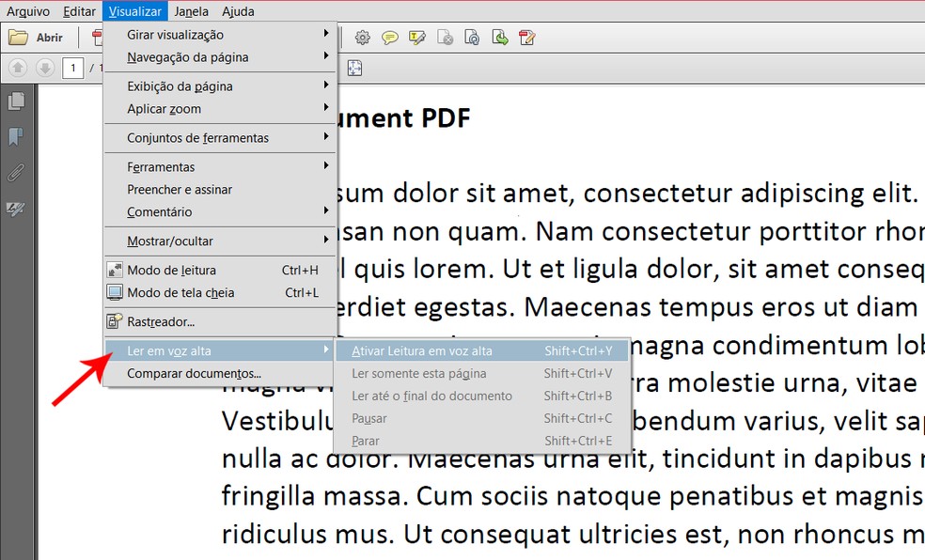Open the bookmarks panel
This screenshot has height=560, width=925.
16,137
